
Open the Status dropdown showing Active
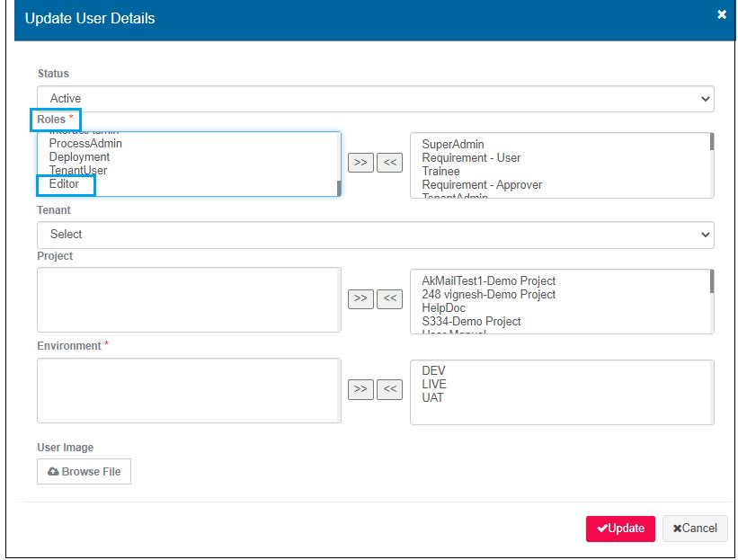pyautogui.click(x=375, y=99)
